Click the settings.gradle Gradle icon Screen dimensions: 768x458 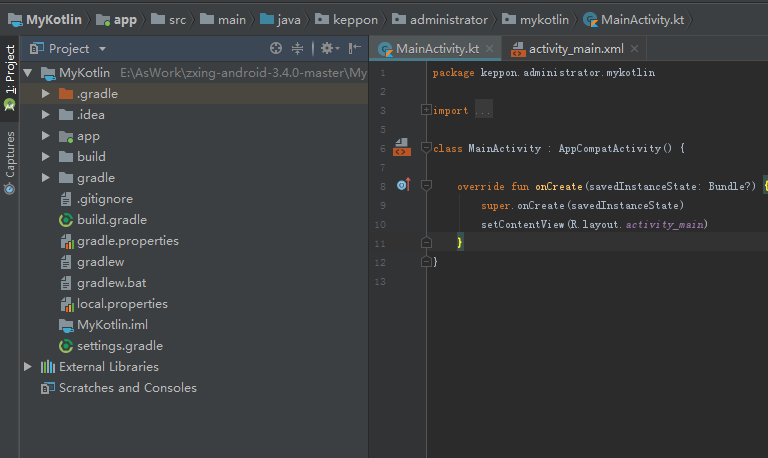(66, 346)
